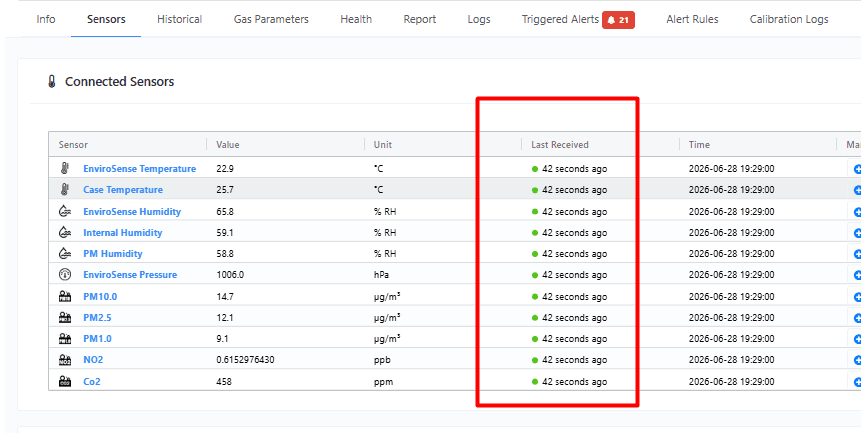Click the EnviroSense Humidity droplet icon

65,211
